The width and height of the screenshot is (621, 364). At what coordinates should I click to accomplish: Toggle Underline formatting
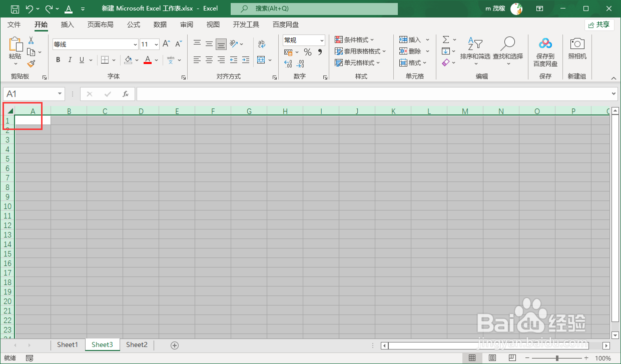coord(82,60)
